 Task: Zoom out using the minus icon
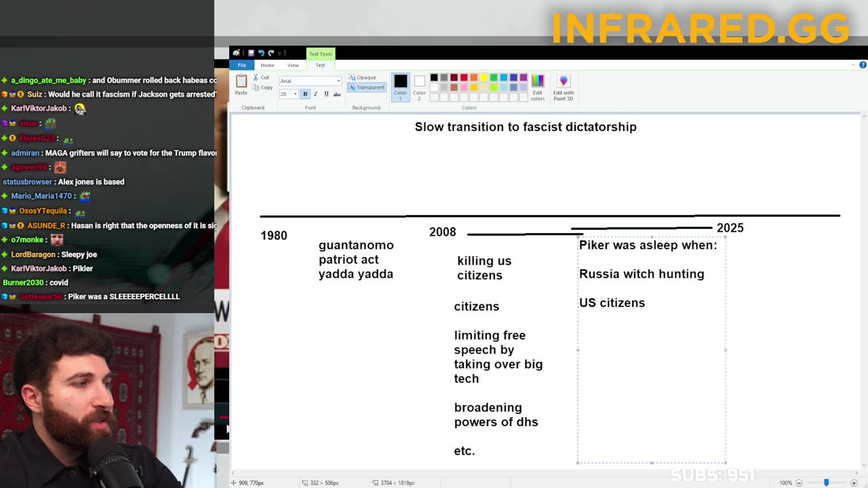click(799, 483)
